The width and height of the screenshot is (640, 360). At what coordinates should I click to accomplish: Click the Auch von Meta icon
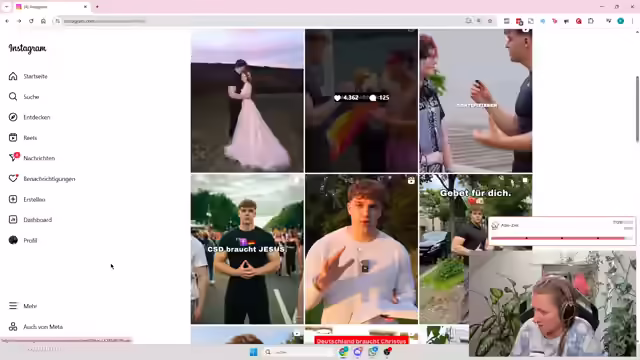(13, 327)
